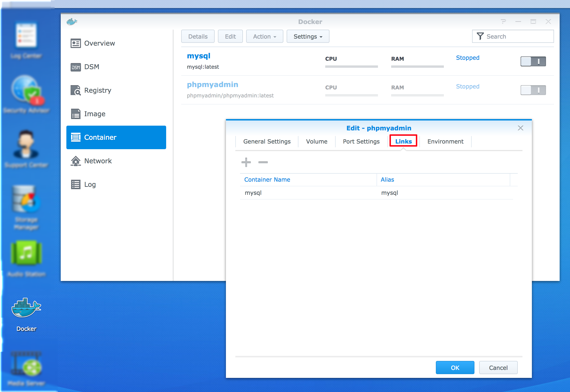The width and height of the screenshot is (570, 392).
Task: Open Log Center from the desktop
Action: [x=26, y=40]
